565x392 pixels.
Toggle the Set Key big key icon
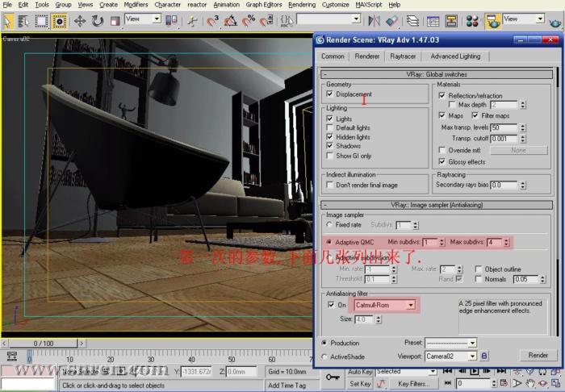coord(333,377)
